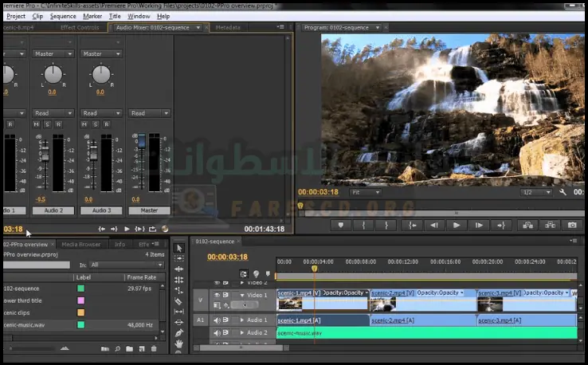Toggle Mute button on Audio 2 mixer channel
Screen dimensions: 588x365
pos(37,124)
